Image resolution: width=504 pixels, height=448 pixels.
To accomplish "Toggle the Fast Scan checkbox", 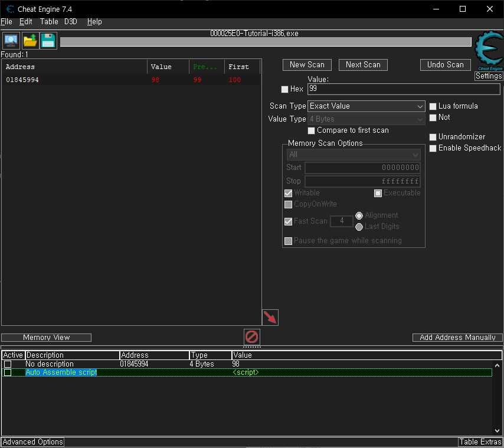I will 289,221.
